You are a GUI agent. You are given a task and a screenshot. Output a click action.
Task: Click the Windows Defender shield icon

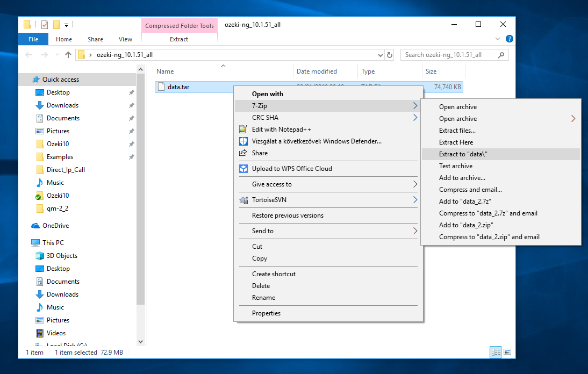[x=243, y=141]
